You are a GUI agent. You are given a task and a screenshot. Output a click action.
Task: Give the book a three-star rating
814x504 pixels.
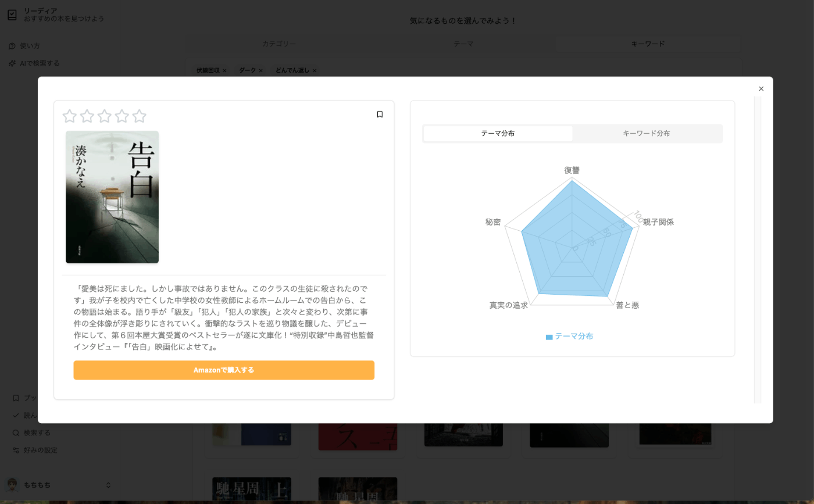coord(105,116)
